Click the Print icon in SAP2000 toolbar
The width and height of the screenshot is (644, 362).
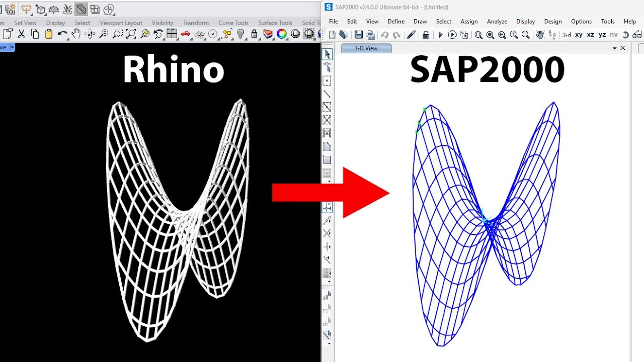[x=370, y=35]
